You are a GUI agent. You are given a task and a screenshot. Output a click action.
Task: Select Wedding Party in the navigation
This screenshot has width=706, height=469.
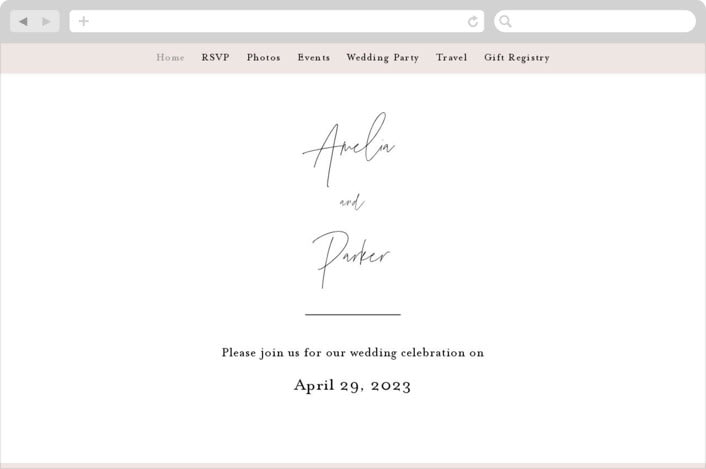[x=383, y=58]
